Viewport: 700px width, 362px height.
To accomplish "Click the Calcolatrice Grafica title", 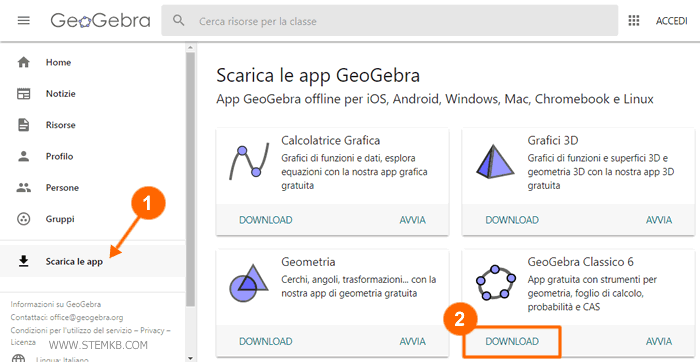I will 331,141.
